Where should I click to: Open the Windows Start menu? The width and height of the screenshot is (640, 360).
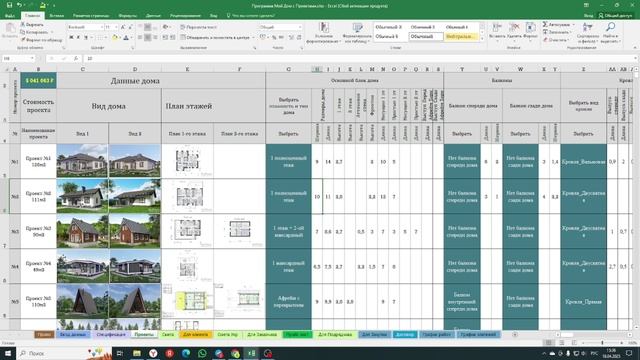click(x=8, y=353)
